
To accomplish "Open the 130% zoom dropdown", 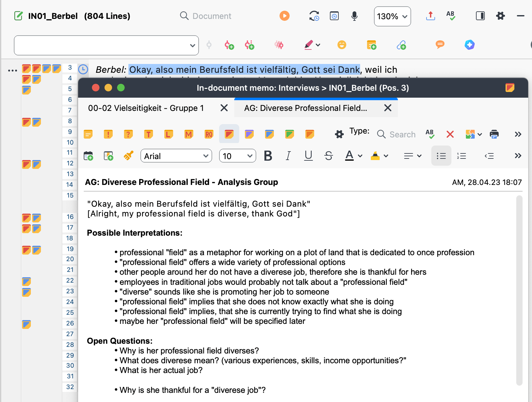I will (392, 16).
